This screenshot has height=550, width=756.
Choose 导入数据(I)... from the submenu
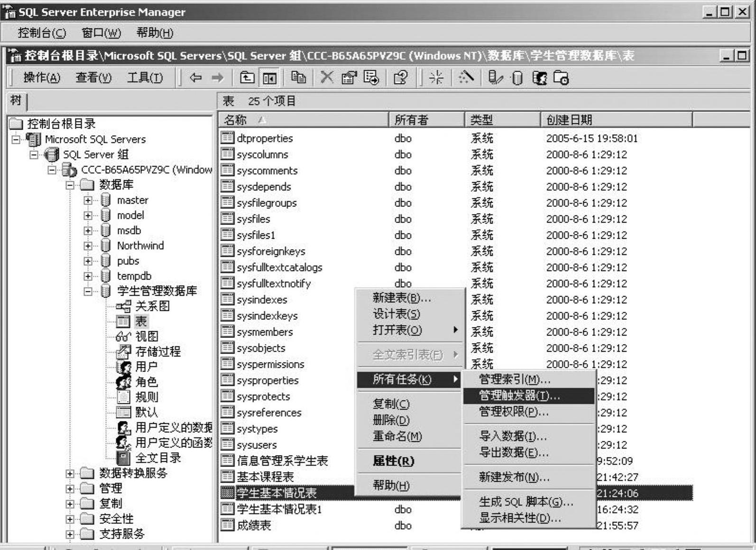click(x=529, y=436)
